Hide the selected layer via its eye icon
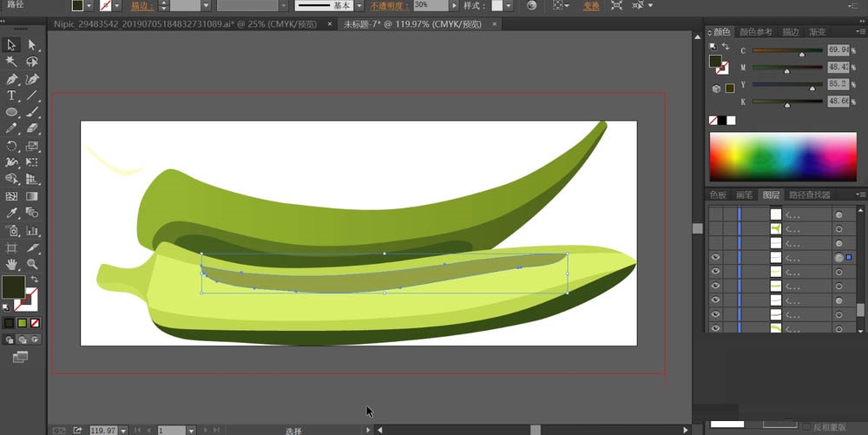Viewport: 868px width, 435px height. click(715, 258)
